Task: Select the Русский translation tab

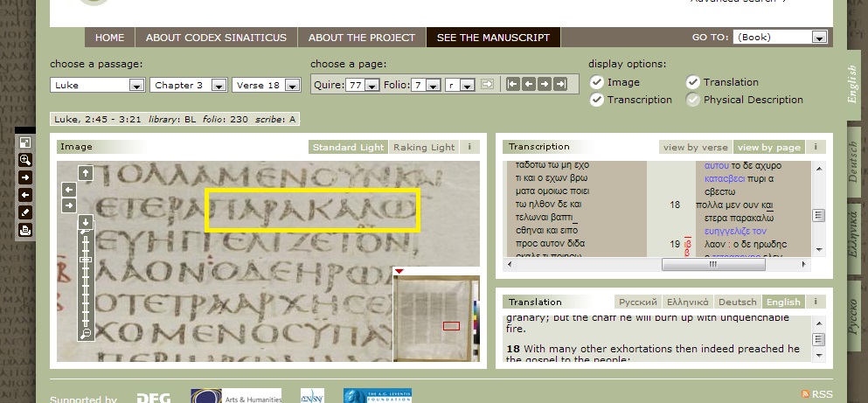Action: click(638, 302)
